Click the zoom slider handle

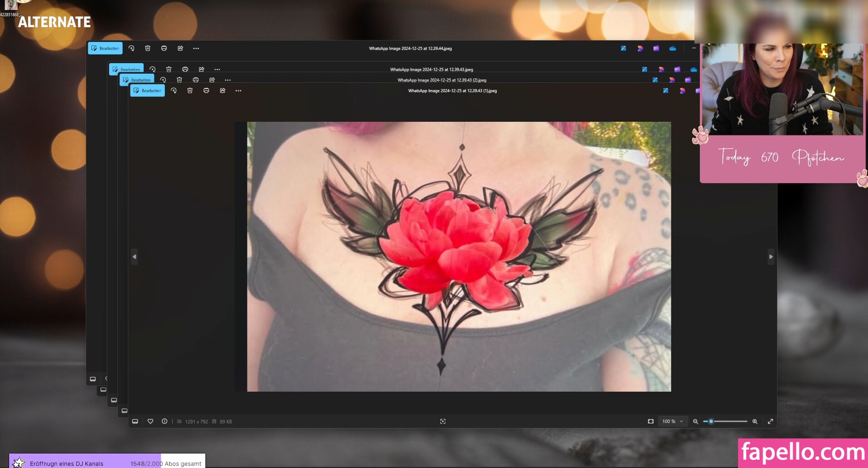click(711, 421)
